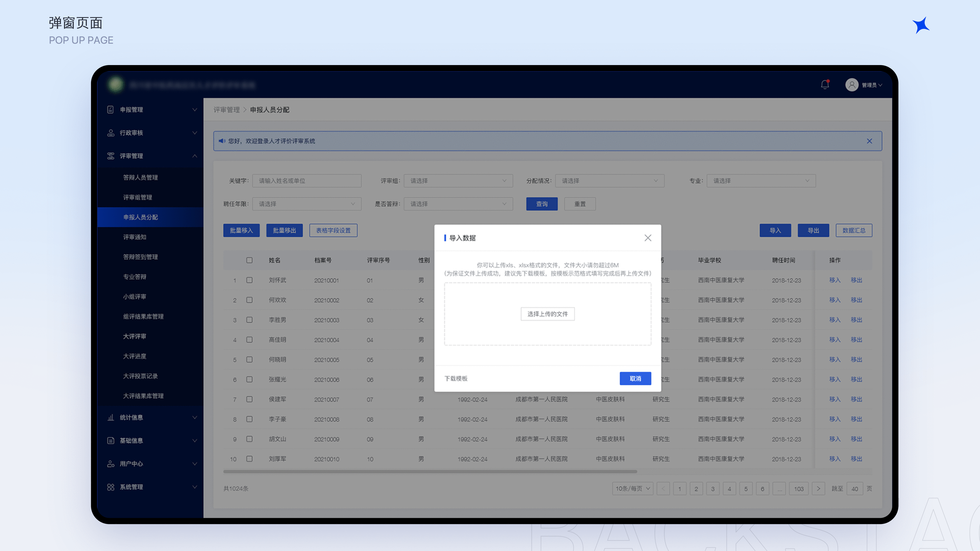Open the 评审组 dropdown selector
Image resolution: width=980 pixels, height=551 pixels.
pos(458,181)
